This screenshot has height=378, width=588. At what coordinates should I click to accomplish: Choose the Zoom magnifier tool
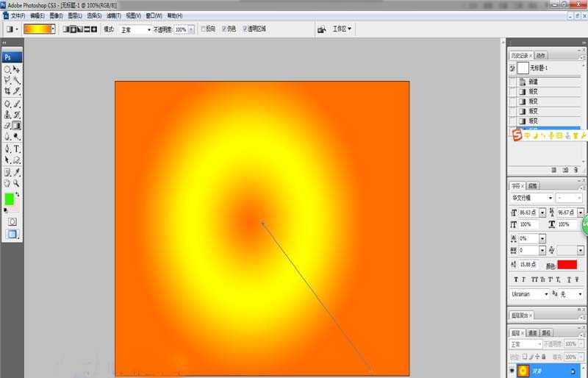tap(16, 183)
